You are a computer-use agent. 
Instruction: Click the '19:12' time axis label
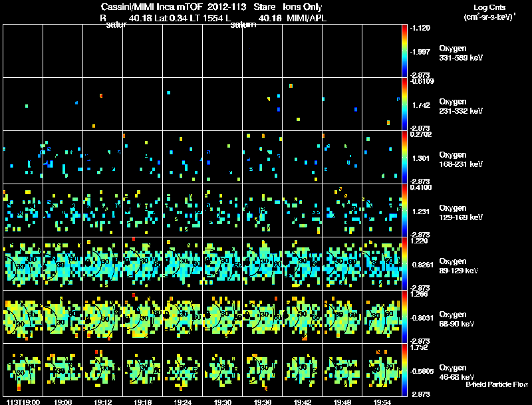click(103, 402)
